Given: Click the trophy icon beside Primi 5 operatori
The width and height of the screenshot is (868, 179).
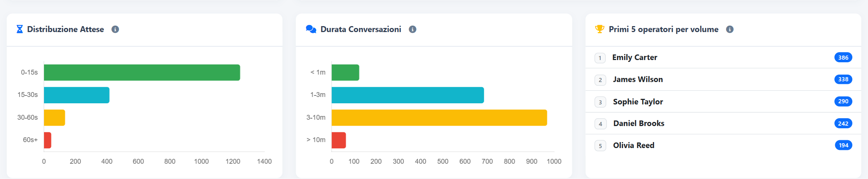Looking at the screenshot, I should 600,29.
